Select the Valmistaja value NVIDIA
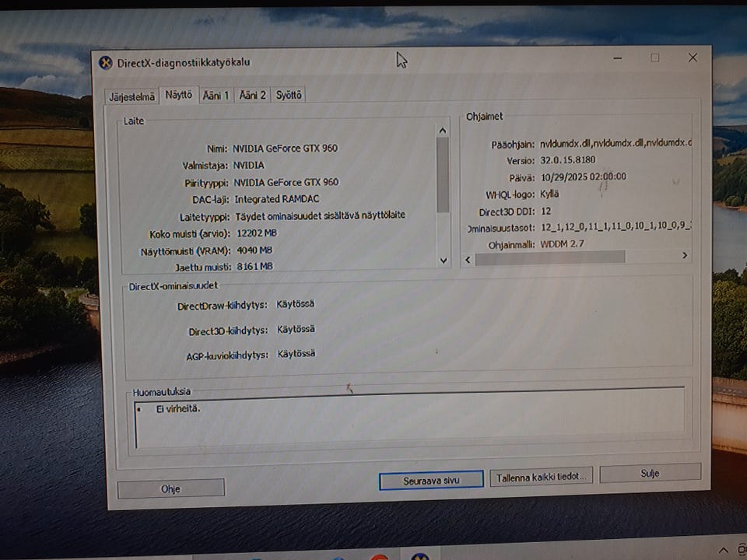The height and width of the screenshot is (560, 747). pos(249,165)
